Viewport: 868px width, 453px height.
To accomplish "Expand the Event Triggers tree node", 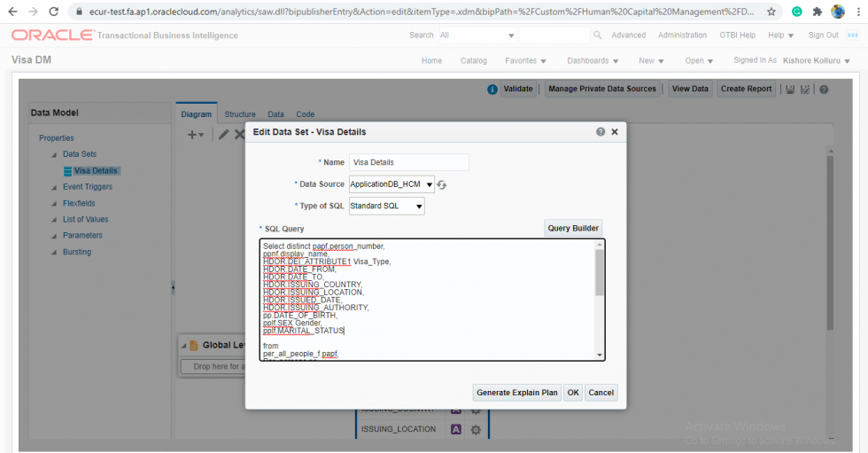I will click(x=54, y=187).
